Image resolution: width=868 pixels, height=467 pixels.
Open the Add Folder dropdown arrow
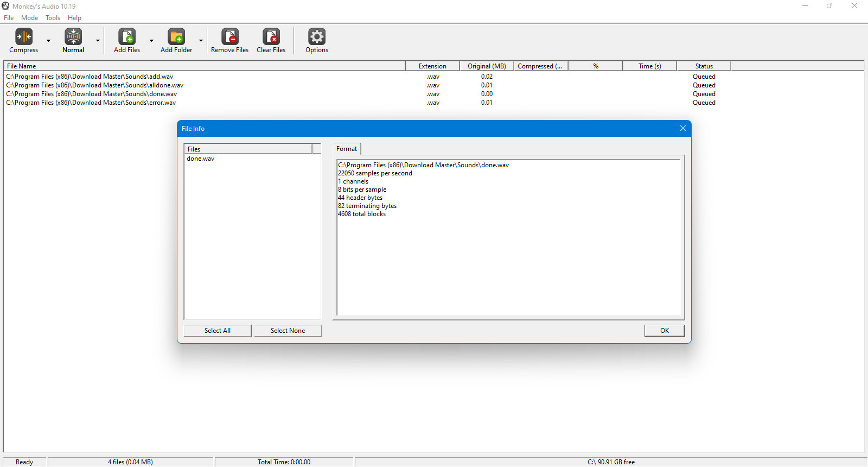pyautogui.click(x=201, y=41)
